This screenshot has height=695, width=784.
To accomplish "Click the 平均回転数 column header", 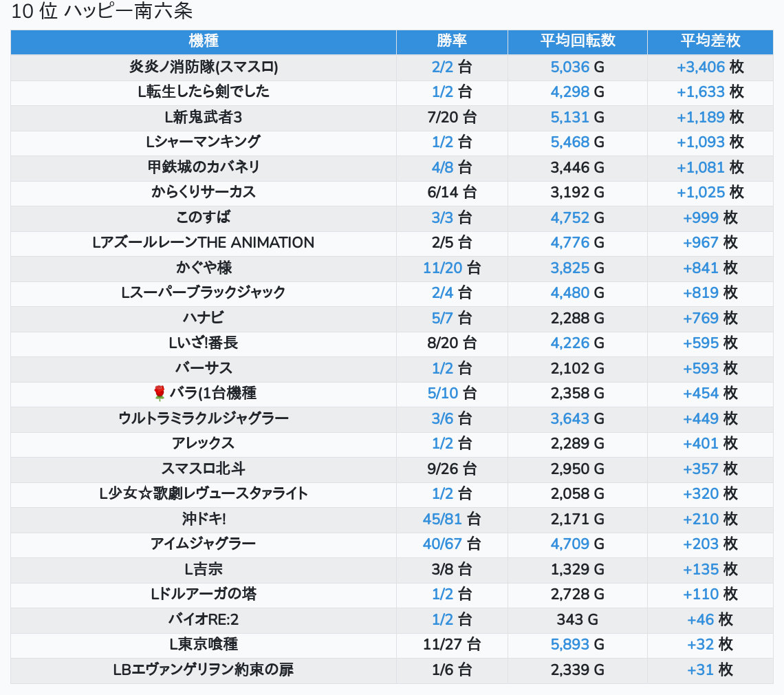I will click(x=577, y=41).
